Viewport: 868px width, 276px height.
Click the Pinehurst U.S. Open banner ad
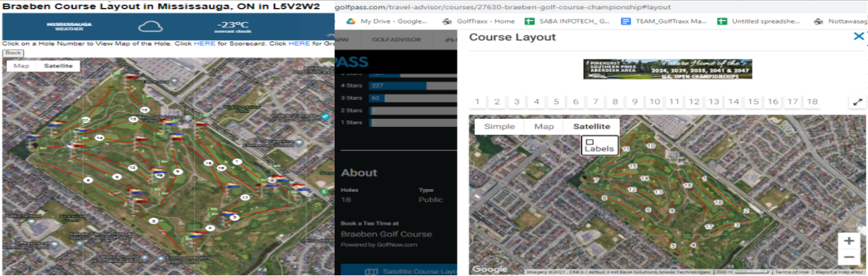click(667, 69)
